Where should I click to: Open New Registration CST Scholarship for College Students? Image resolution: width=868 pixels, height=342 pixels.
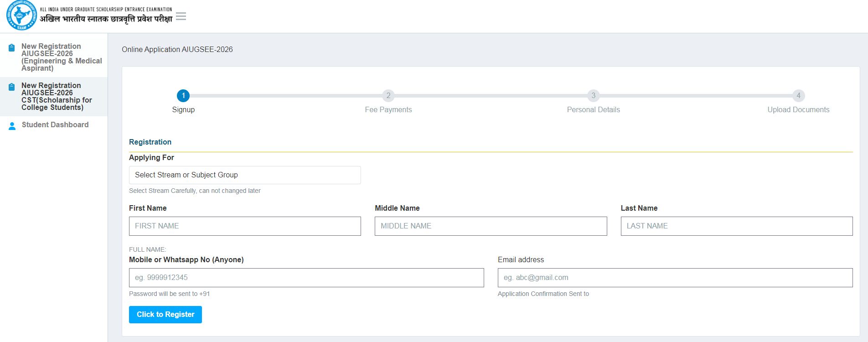pyautogui.click(x=57, y=96)
